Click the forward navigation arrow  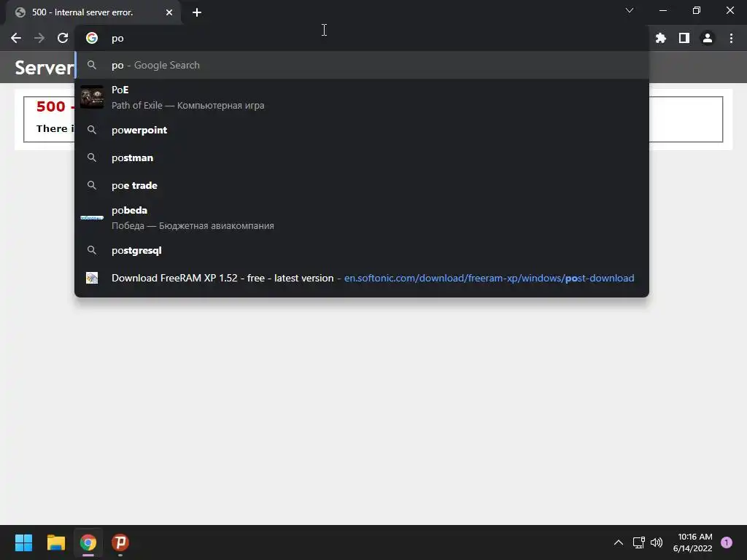pos(39,38)
